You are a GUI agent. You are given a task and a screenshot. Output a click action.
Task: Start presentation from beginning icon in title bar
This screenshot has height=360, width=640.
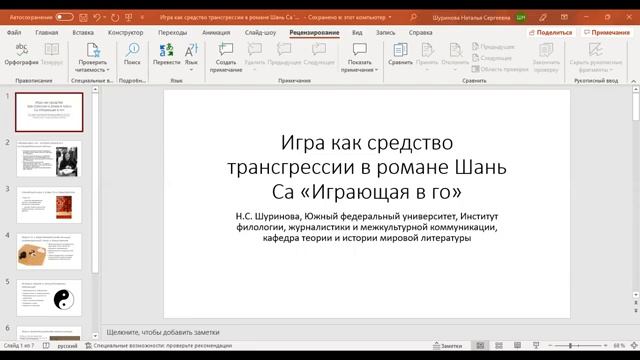coord(129,18)
